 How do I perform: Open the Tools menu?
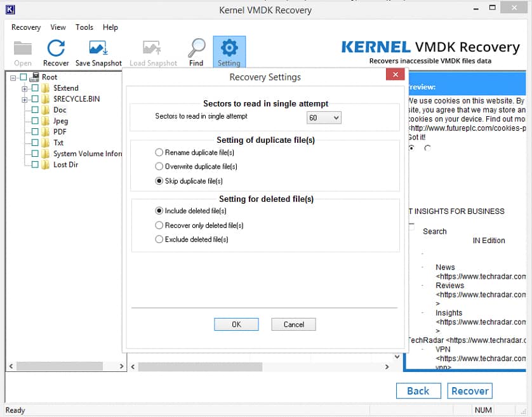[x=84, y=27]
